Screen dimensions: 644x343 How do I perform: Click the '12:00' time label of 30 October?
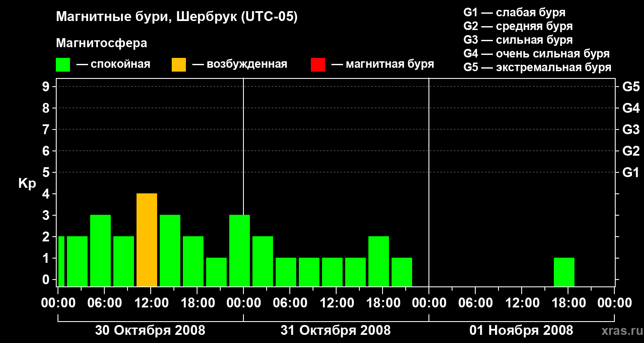pyautogui.click(x=151, y=303)
